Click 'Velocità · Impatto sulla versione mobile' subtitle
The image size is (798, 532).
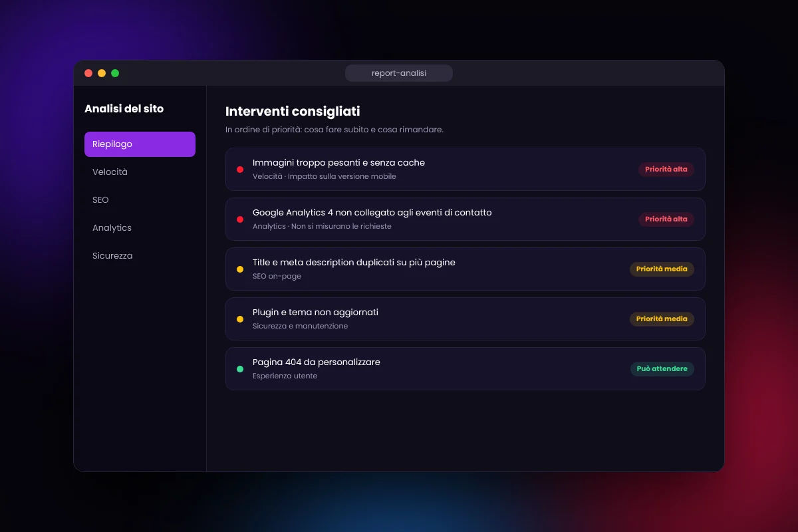[x=325, y=177]
